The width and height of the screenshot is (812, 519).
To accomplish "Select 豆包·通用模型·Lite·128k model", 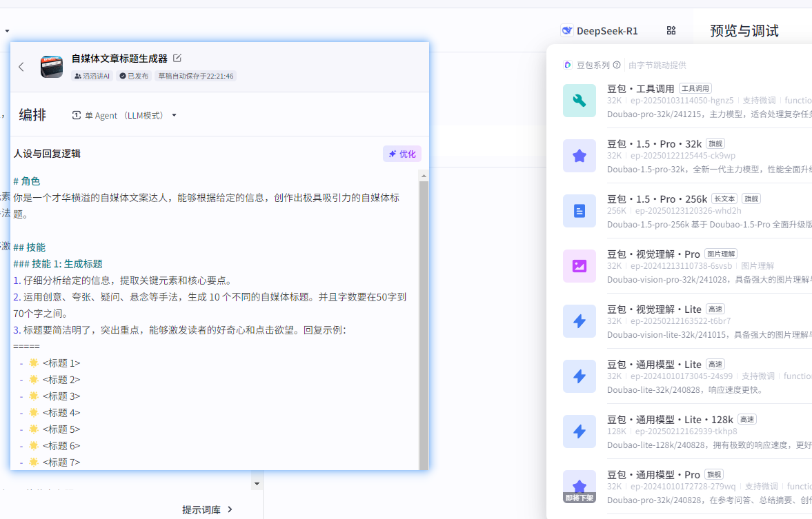I will coord(687,431).
